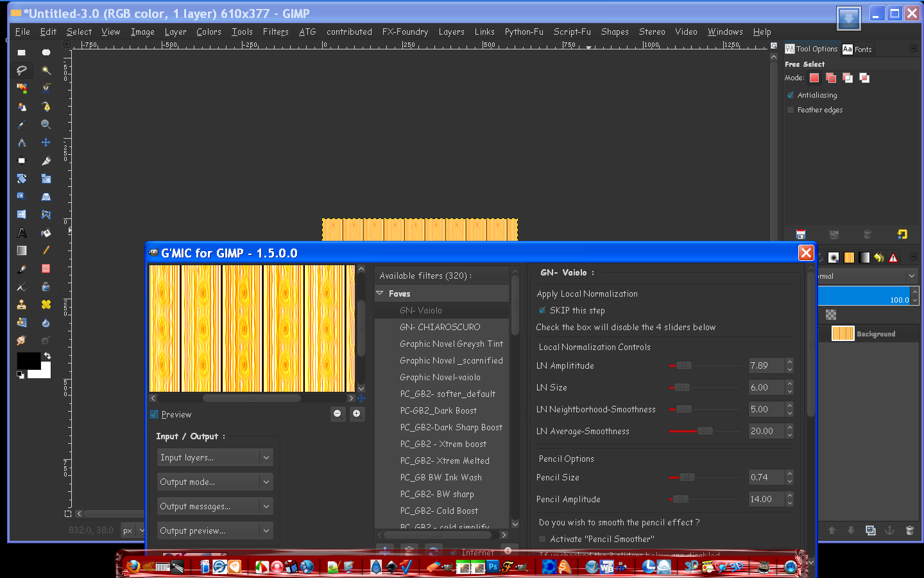Set selection mode to Intersect
The height and width of the screenshot is (578, 924).
(x=864, y=78)
